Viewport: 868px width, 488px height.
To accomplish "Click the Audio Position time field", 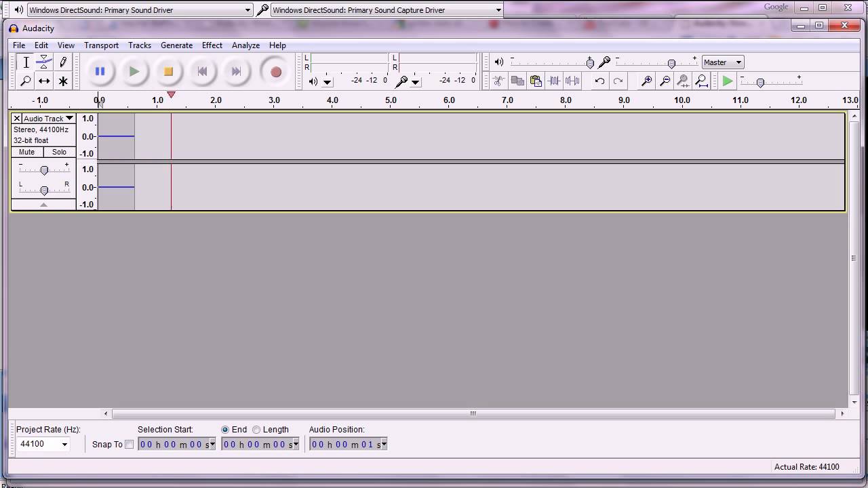I will click(x=348, y=444).
